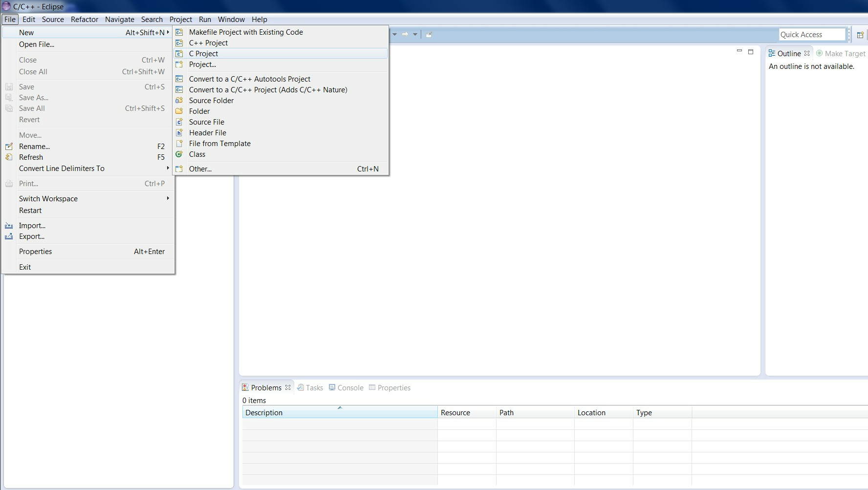Click the Other... wizard icon
This screenshot has height=490, width=868.
pyautogui.click(x=179, y=169)
